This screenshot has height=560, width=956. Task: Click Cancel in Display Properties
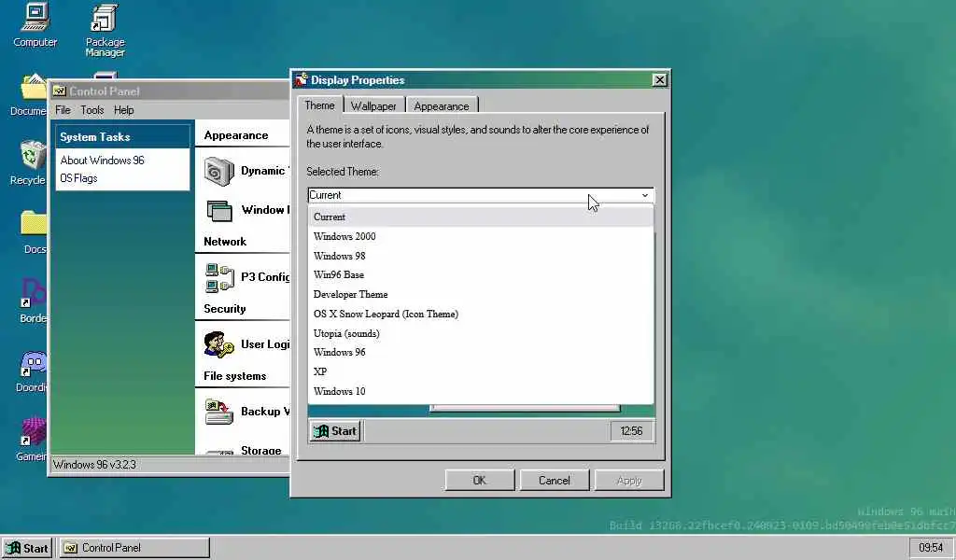pos(555,480)
